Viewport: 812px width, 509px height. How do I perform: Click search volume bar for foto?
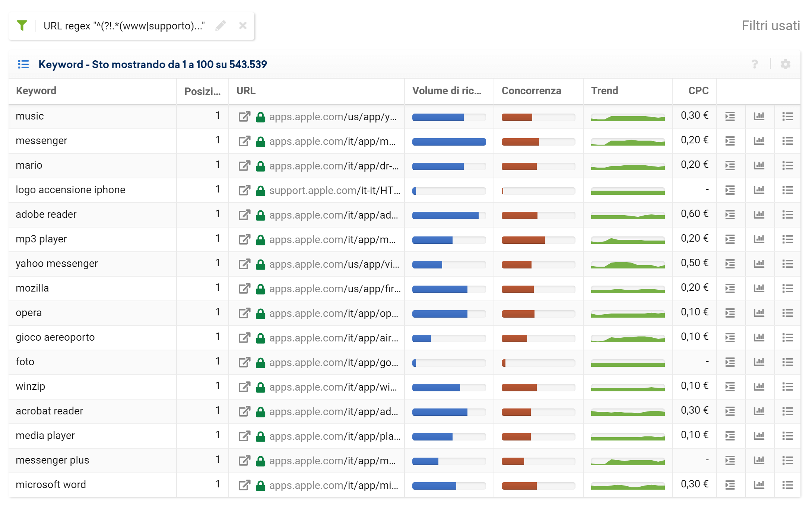[x=449, y=363]
